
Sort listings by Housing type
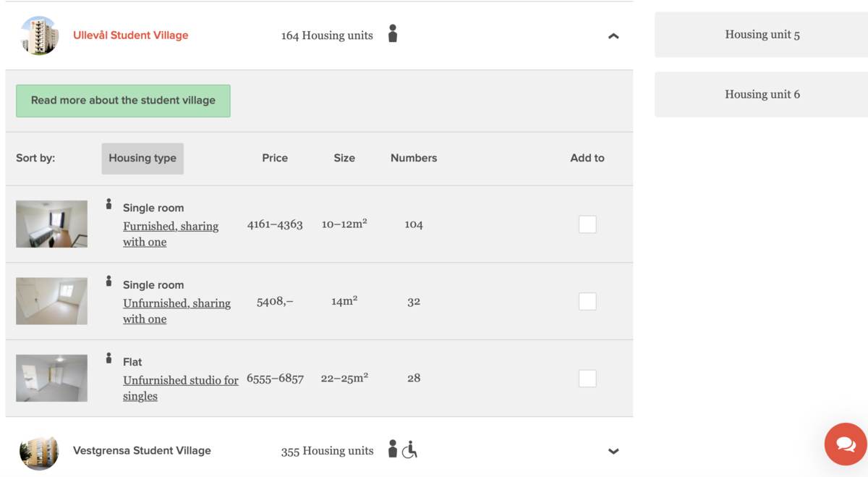pos(142,158)
